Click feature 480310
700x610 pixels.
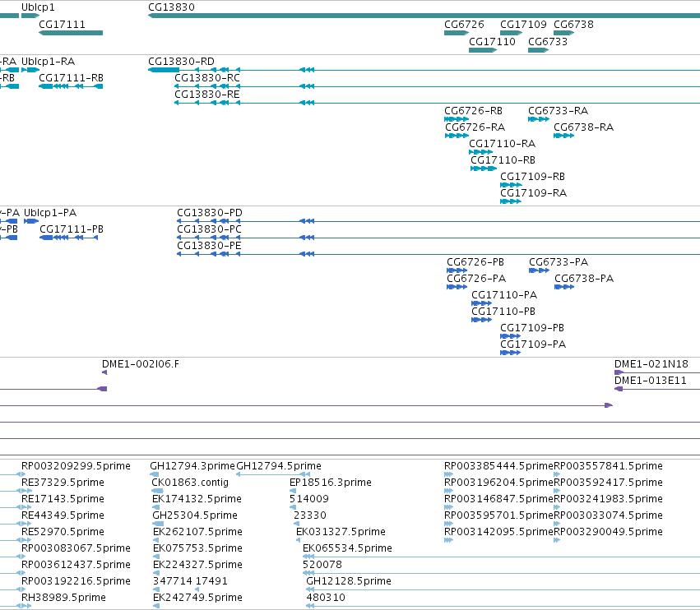[x=503, y=606]
